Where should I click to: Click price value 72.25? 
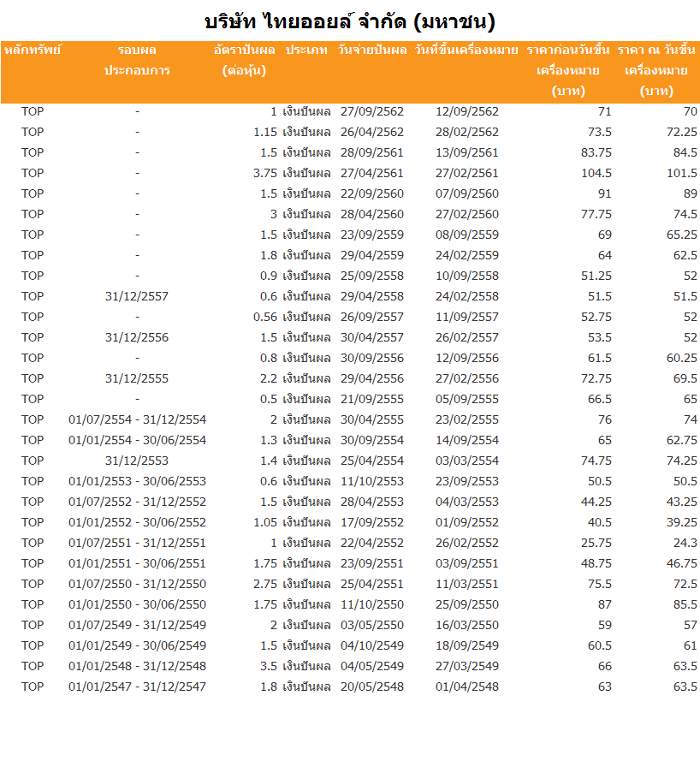coord(681,132)
